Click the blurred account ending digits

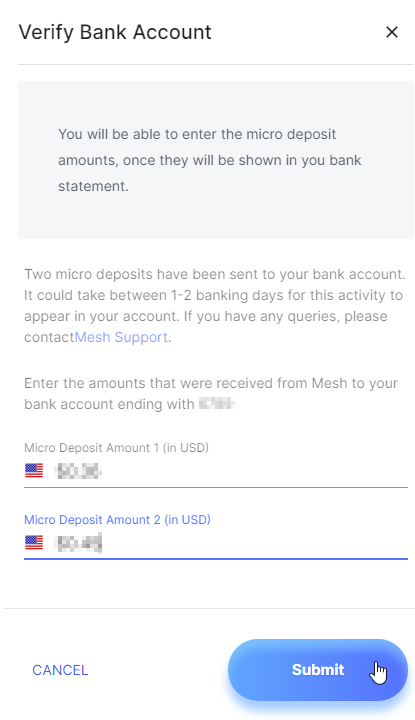coord(217,404)
